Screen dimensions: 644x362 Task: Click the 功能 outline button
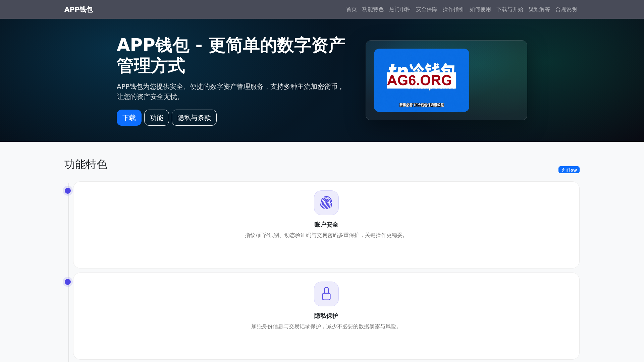(x=157, y=118)
